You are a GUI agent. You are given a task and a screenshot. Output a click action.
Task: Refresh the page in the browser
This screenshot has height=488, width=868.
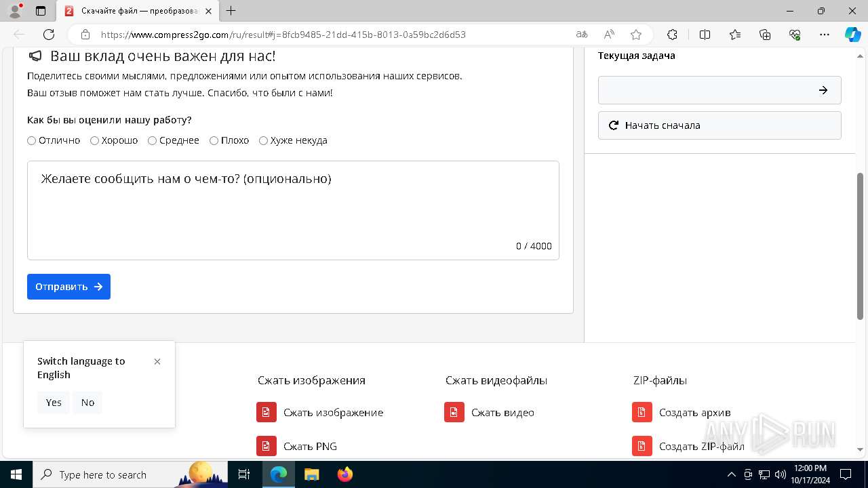(x=49, y=35)
